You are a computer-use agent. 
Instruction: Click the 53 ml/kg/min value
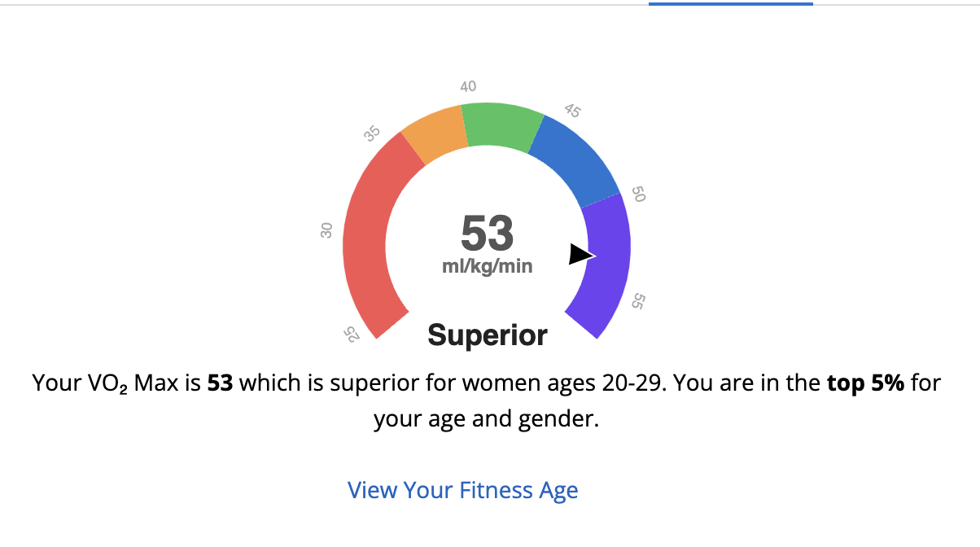click(x=487, y=243)
